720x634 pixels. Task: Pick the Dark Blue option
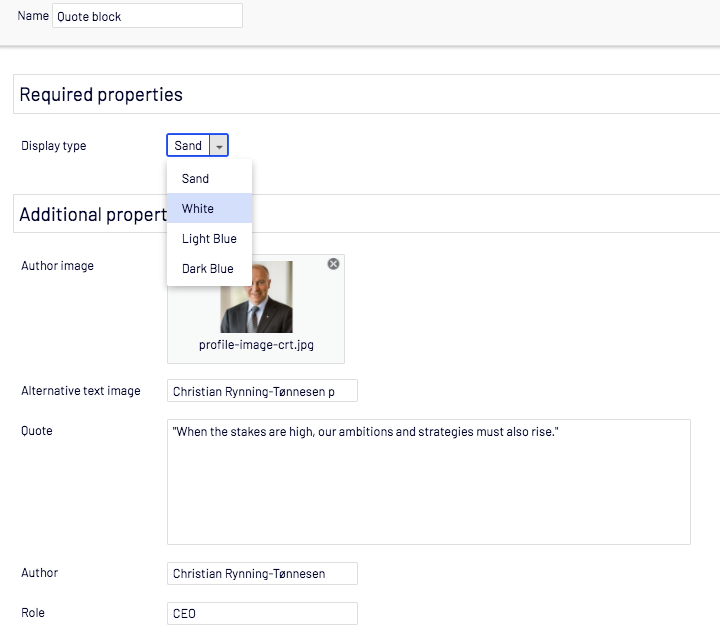click(x=209, y=269)
